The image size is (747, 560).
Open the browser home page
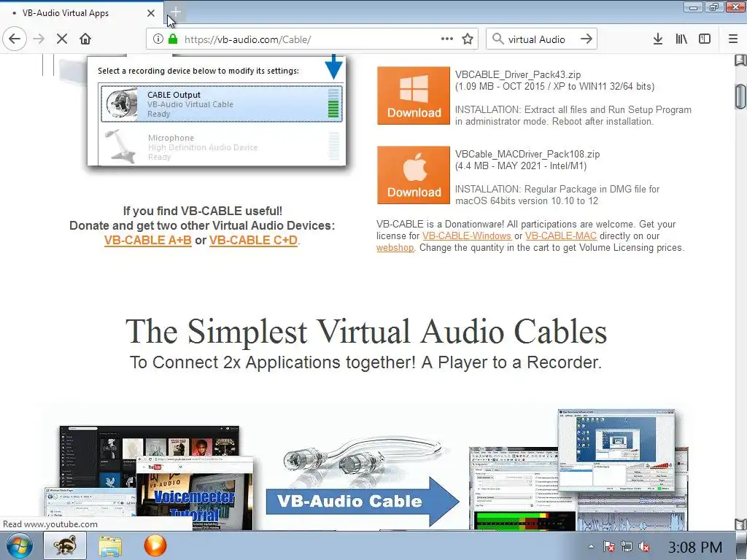coord(85,39)
